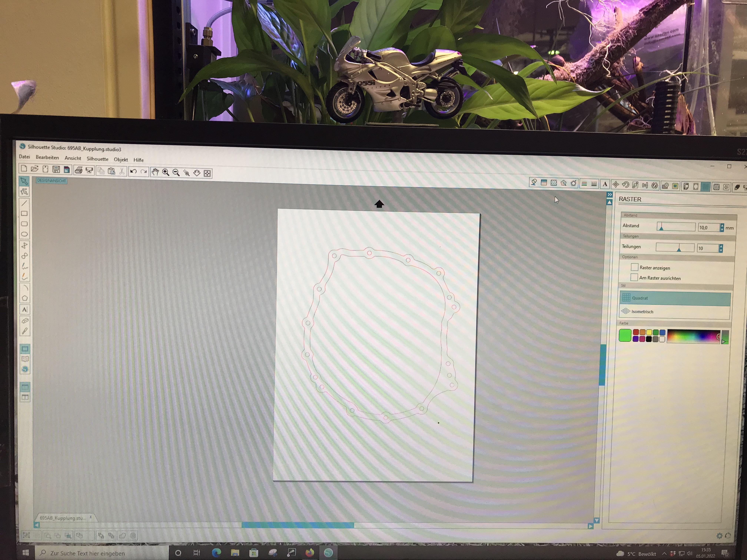This screenshot has width=747, height=560.
Task: Open the Objekt menu
Action: [121, 160]
